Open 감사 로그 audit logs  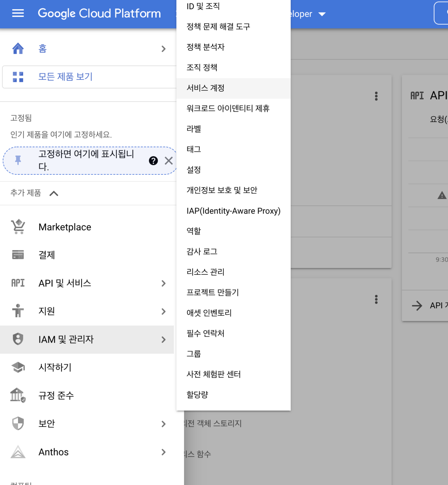[x=233, y=252]
